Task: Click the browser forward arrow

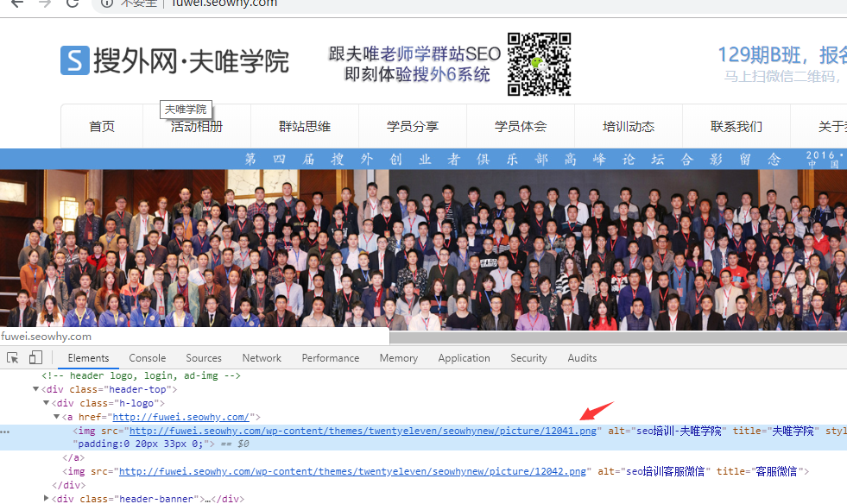Action: click(x=45, y=3)
